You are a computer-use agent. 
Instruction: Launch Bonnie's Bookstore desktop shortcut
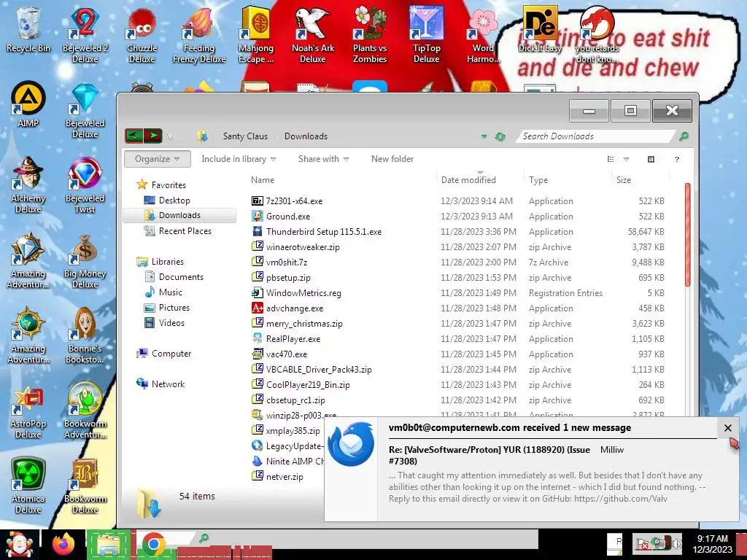pos(85,336)
